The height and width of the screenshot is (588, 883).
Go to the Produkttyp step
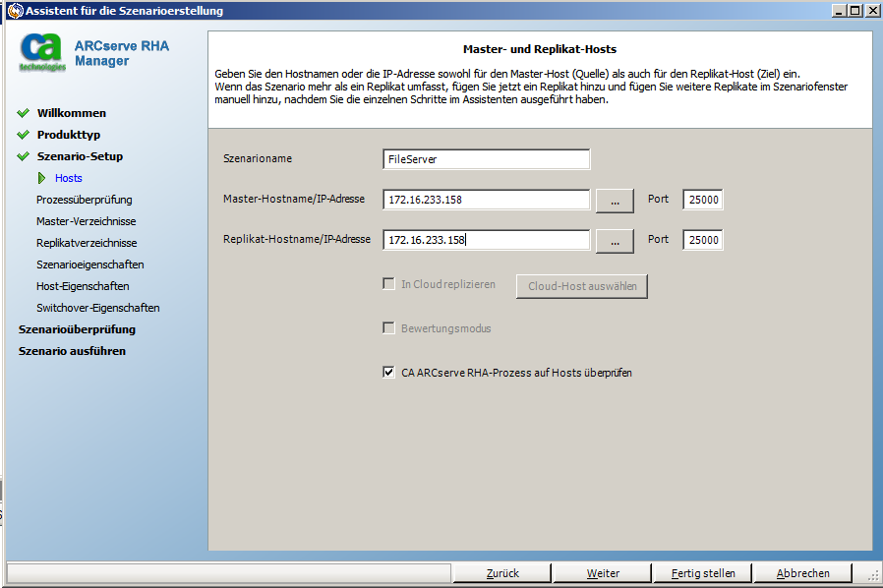[69, 135]
